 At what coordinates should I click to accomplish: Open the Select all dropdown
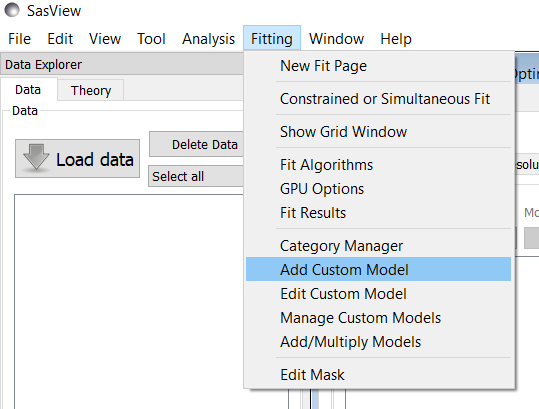pos(196,176)
